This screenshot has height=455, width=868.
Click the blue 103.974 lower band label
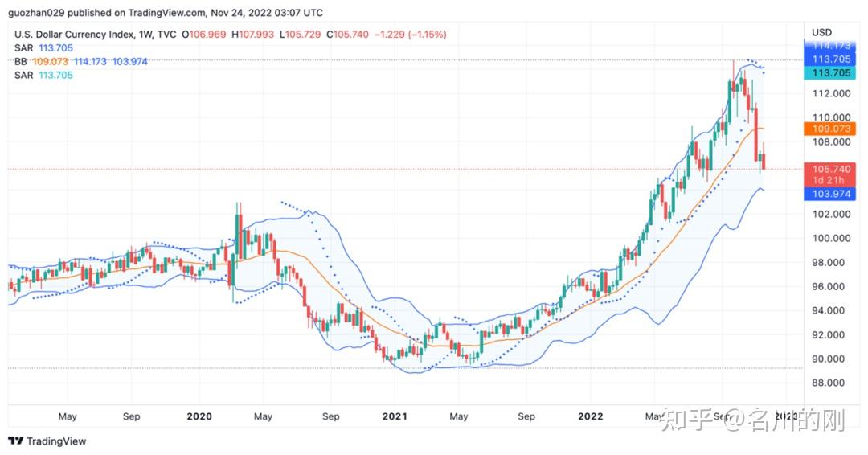(x=829, y=194)
